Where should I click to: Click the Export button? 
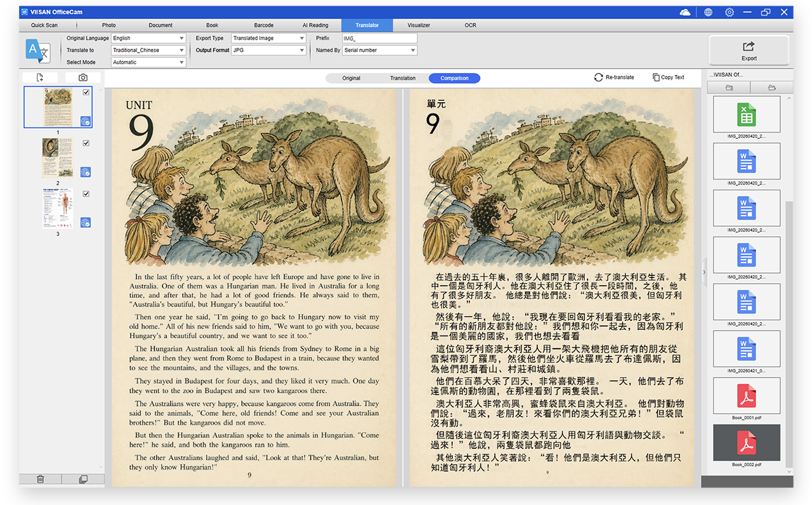pyautogui.click(x=749, y=50)
